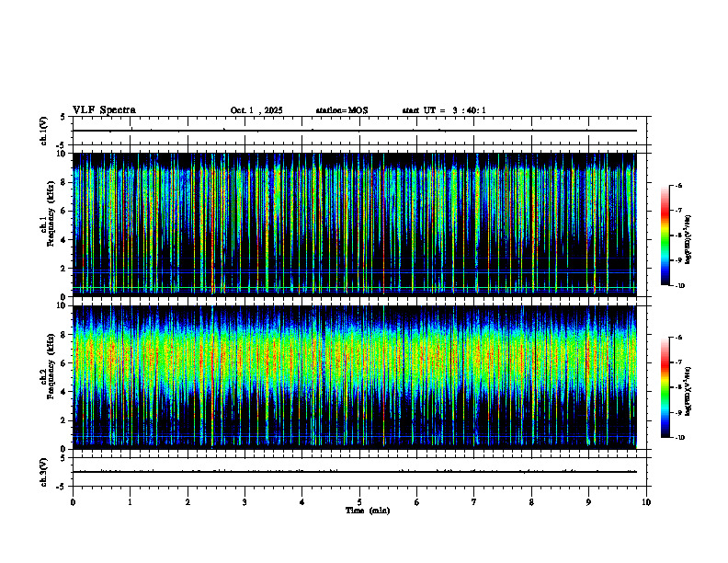This screenshot has width=728, height=563.
Task: Click the "2" kHz tick on ch.1 axis
Action: click(64, 269)
